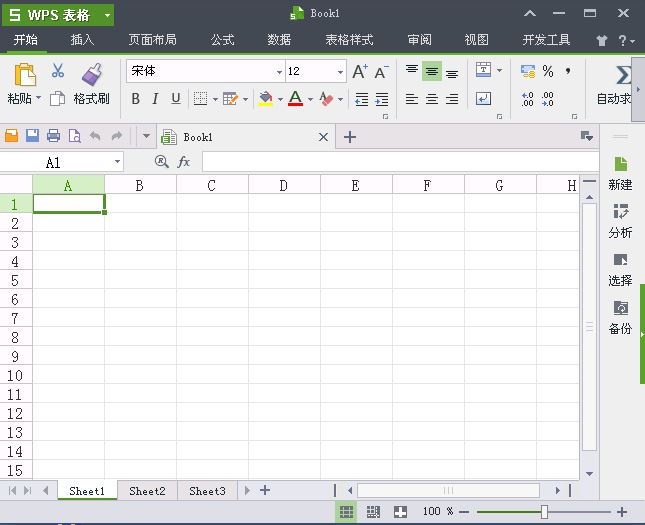Expand fill color dropdown arrow
The image size is (645, 525).
tap(280, 99)
